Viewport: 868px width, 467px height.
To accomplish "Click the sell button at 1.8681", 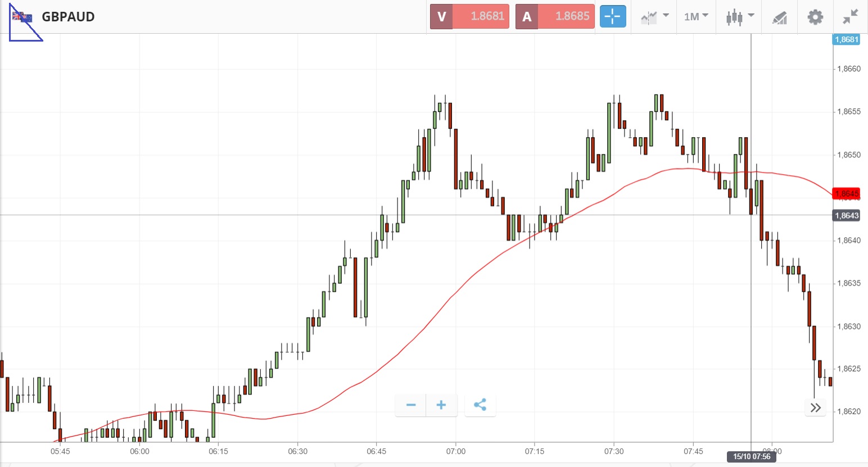I will tap(469, 17).
